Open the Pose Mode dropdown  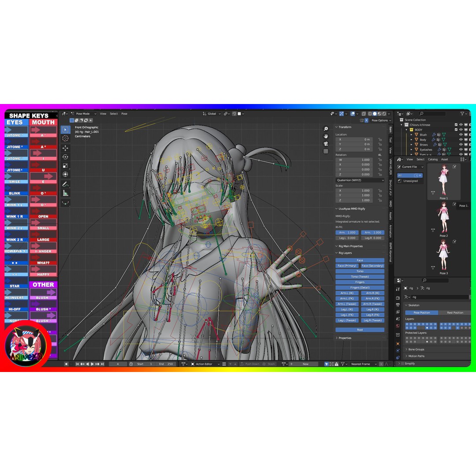tap(84, 114)
